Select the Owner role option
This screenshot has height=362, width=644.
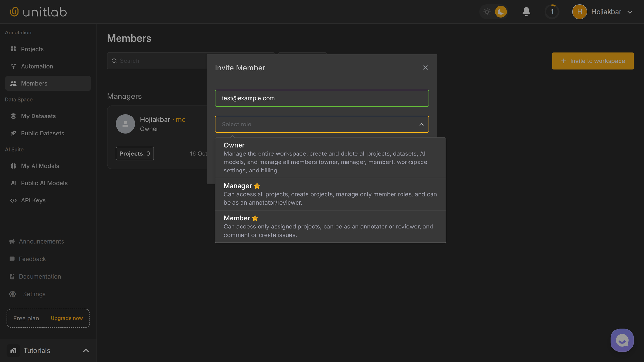point(330,158)
